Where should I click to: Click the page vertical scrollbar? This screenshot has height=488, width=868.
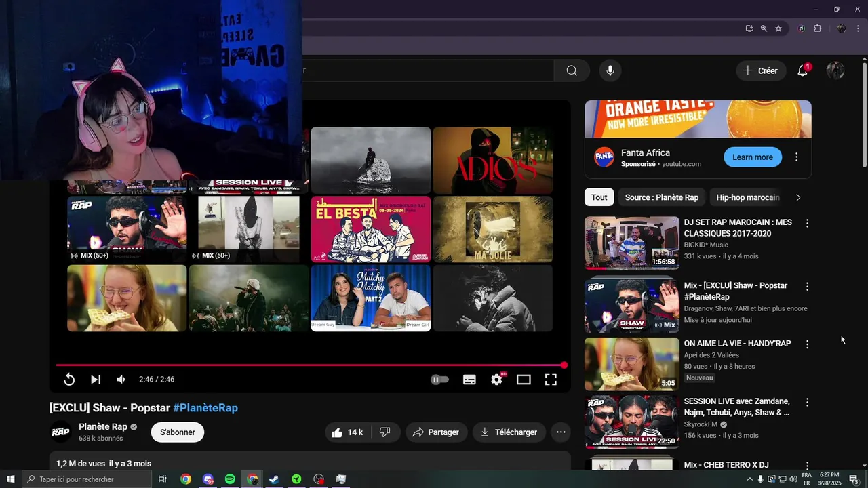pyautogui.click(x=865, y=115)
